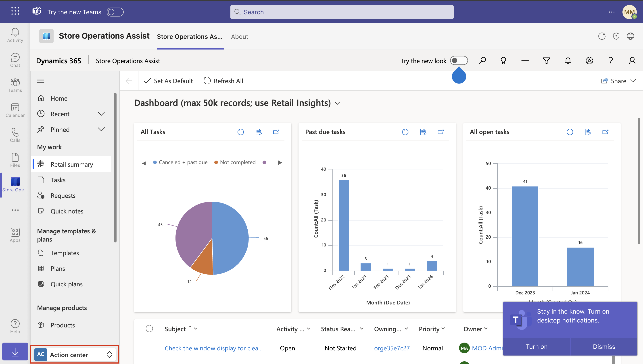
Task: Toggle Try the new look switch
Action: 459,61
